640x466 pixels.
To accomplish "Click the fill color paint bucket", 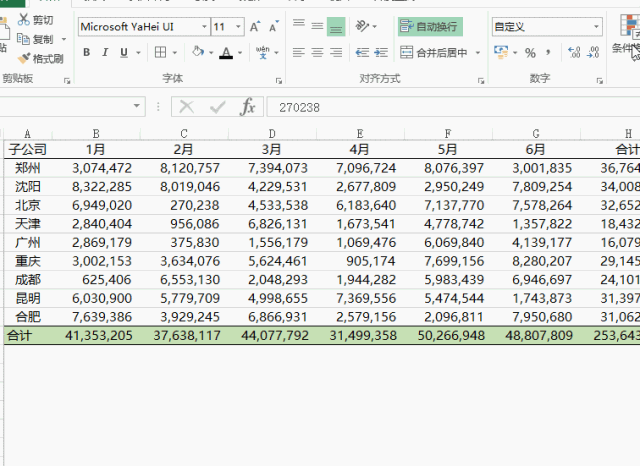I will click(x=198, y=52).
